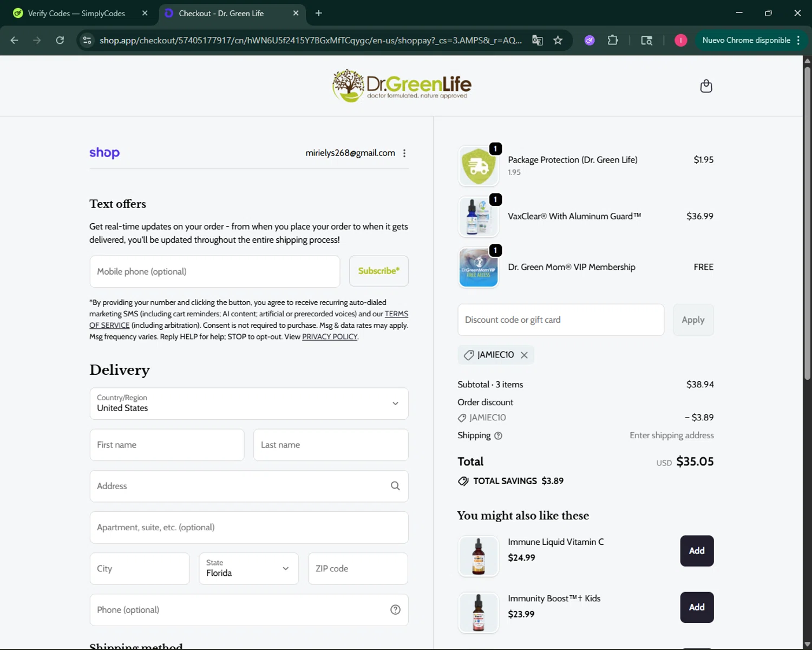The height and width of the screenshot is (650, 812).
Task: Close the Verify Codes SimplyCodes tab
Action: pos(145,13)
